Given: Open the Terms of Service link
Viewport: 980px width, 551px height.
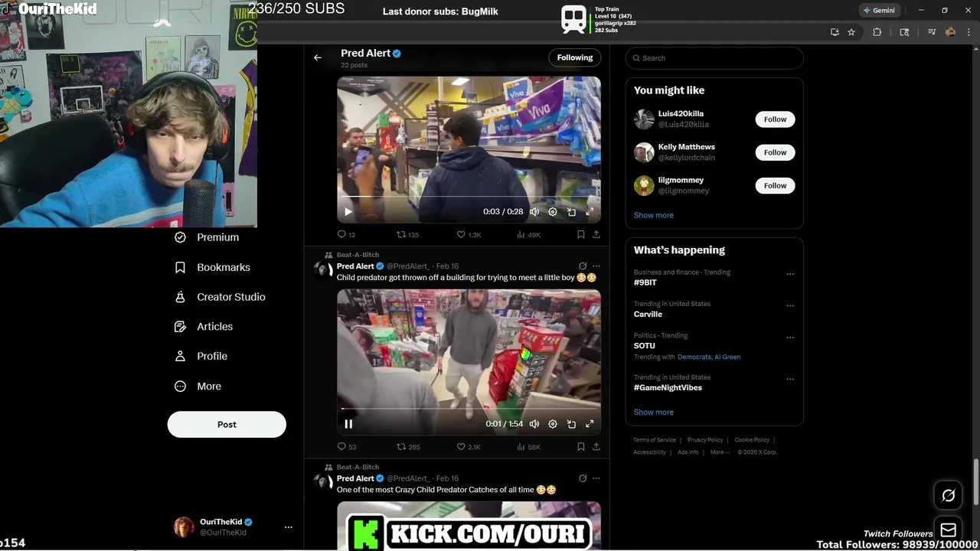Looking at the screenshot, I should point(655,440).
